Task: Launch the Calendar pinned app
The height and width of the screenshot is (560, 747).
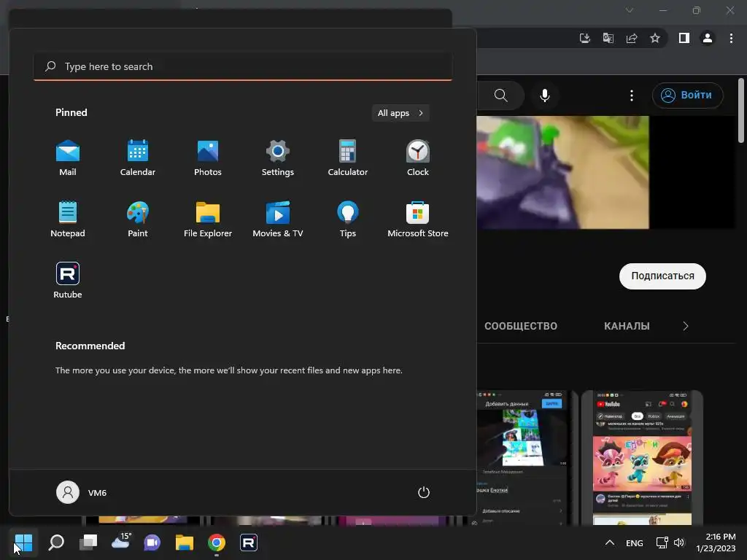Action: [x=138, y=158]
